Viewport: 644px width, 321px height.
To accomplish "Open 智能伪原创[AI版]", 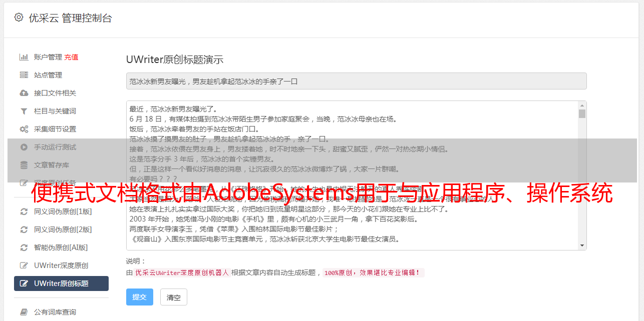I will tap(61, 247).
